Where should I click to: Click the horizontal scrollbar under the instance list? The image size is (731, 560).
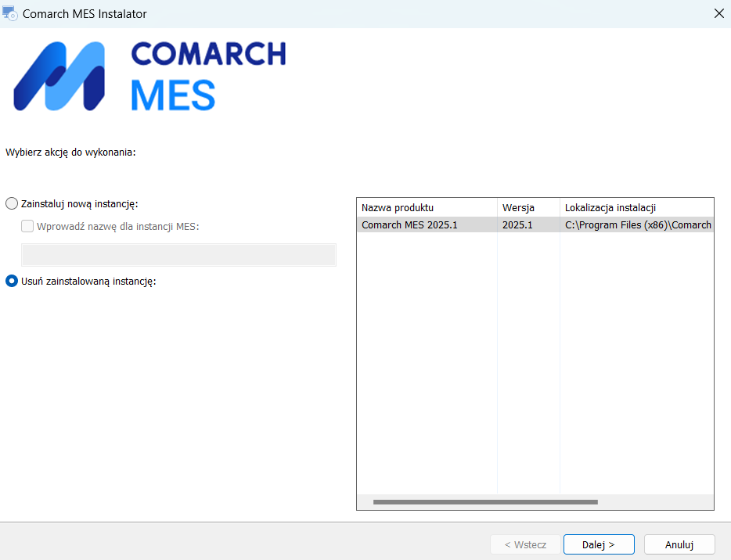[x=485, y=502]
